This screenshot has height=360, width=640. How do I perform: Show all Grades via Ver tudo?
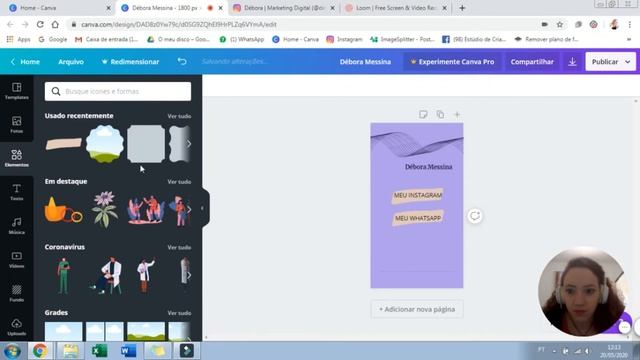point(179,313)
